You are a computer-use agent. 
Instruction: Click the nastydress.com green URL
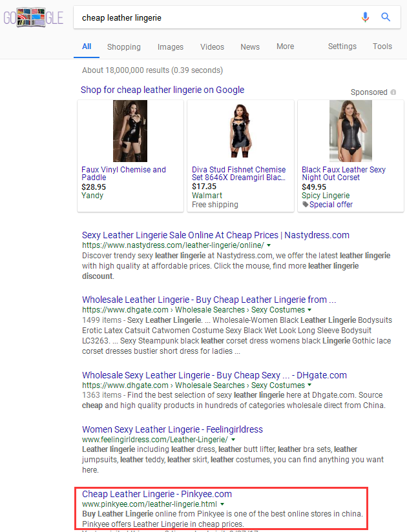173,245
